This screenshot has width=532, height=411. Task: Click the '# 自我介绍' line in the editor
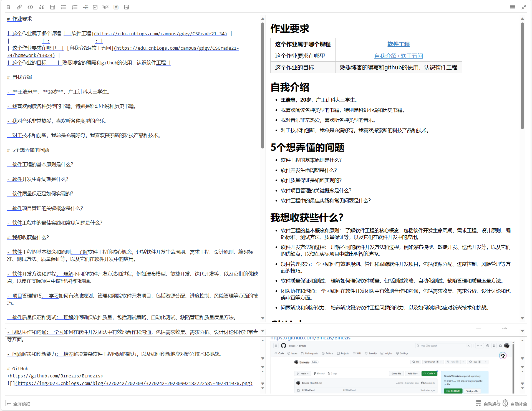coord(19,77)
